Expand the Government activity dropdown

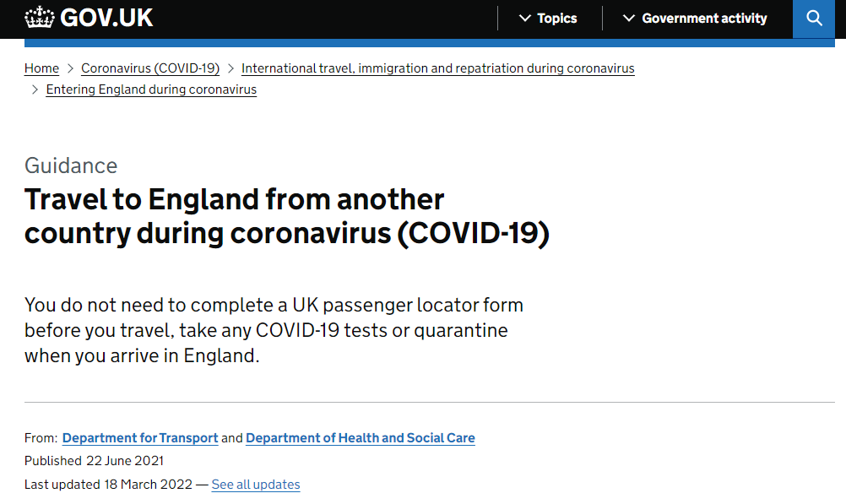click(703, 18)
